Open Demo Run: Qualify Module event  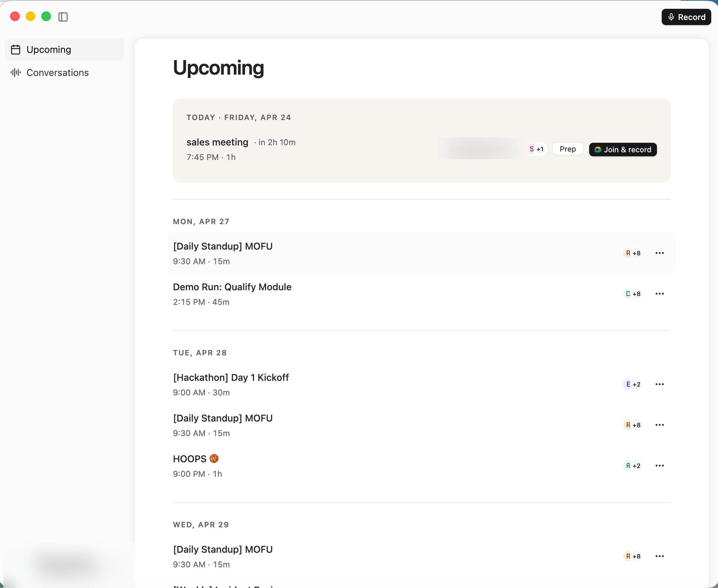(421, 294)
